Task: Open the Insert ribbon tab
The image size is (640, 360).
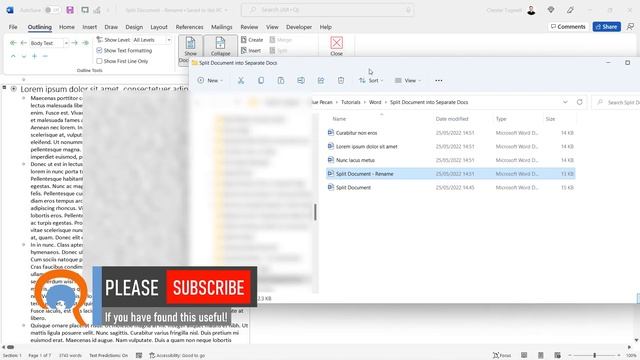Action: (89, 27)
